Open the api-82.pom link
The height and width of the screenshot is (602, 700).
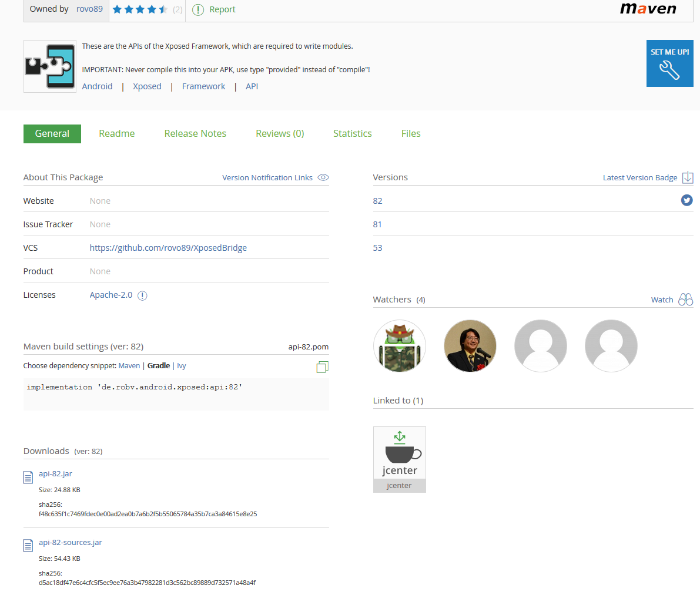[309, 347]
